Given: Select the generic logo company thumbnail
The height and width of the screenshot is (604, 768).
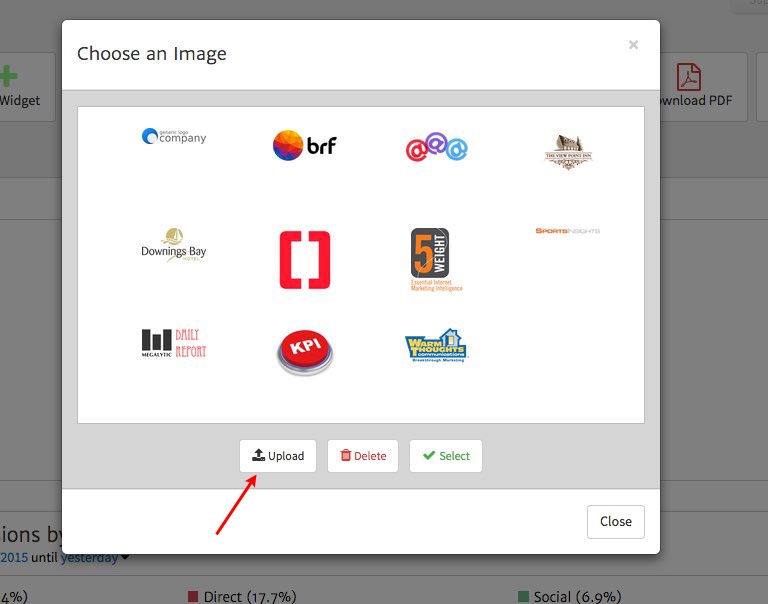Looking at the screenshot, I should coord(174,136).
